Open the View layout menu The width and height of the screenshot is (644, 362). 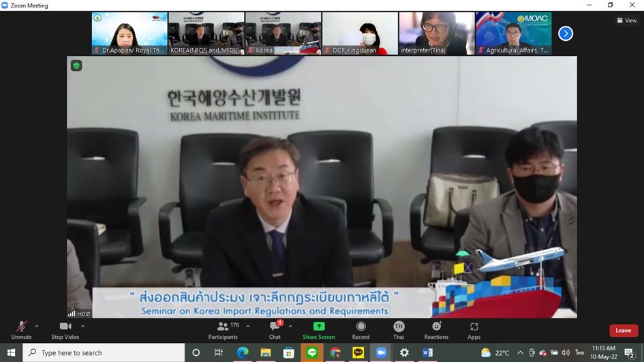tap(626, 20)
